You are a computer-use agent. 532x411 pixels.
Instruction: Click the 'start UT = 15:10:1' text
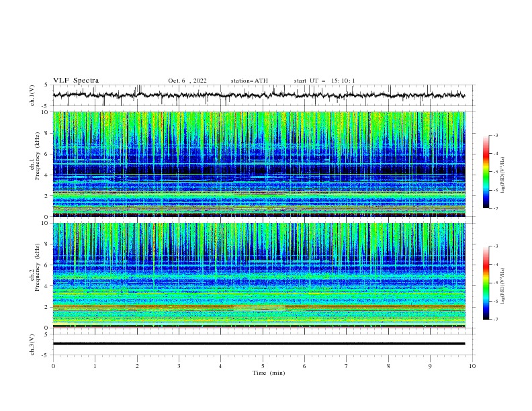click(324, 81)
